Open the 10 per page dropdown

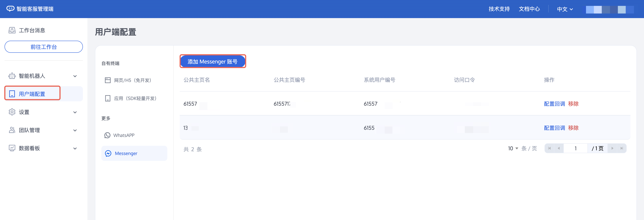(x=513, y=148)
